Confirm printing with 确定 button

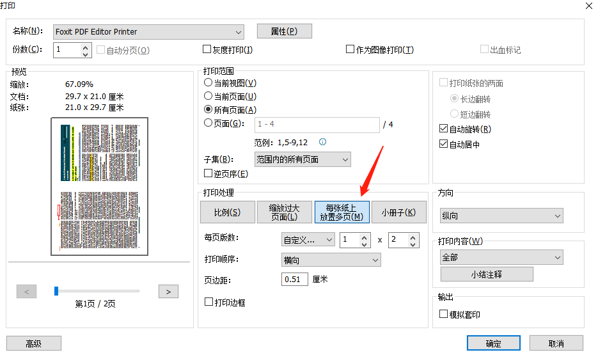click(494, 343)
